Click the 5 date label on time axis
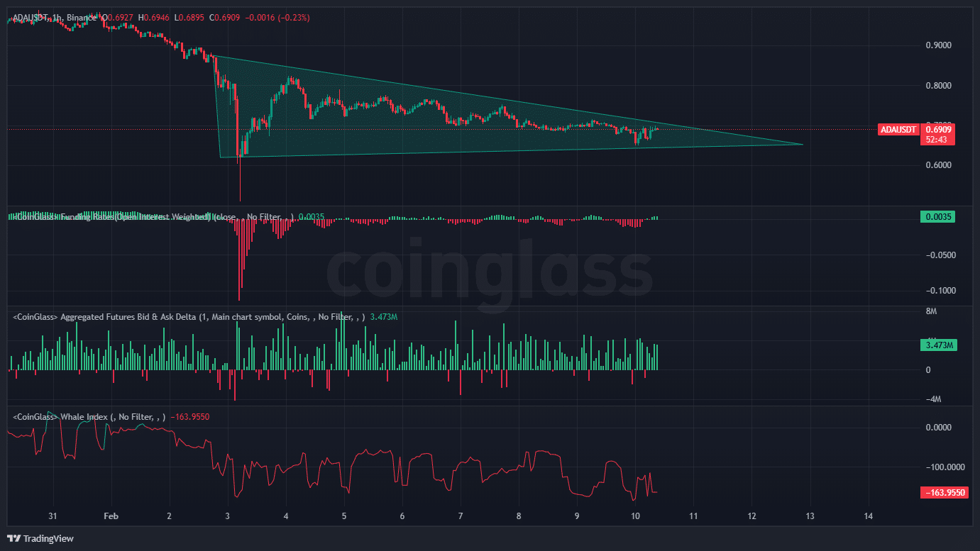The image size is (980, 551). click(344, 516)
